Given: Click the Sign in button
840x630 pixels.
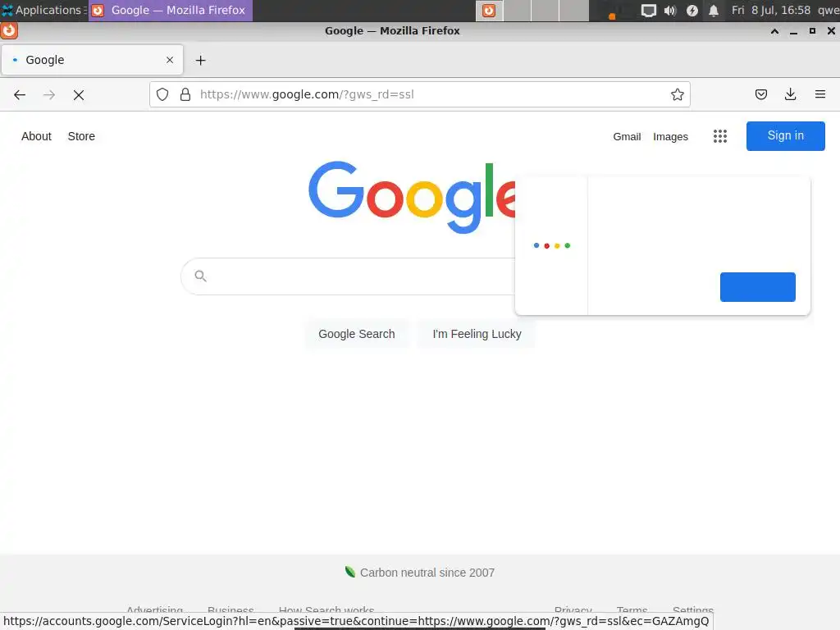Looking at the screenshot, I should [x=785, y=136].
